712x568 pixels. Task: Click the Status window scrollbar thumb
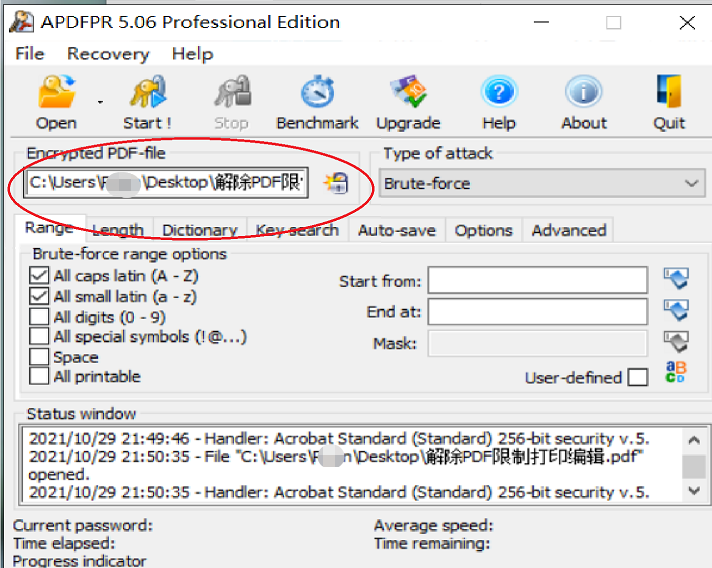click(694, 466)
